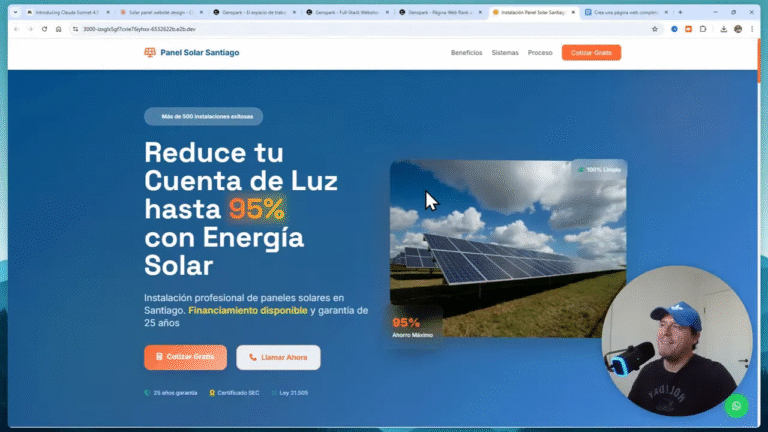Open the Chrome three-dot menu
Viewport: 768px width, 432px height.
(x=753, y=29)
